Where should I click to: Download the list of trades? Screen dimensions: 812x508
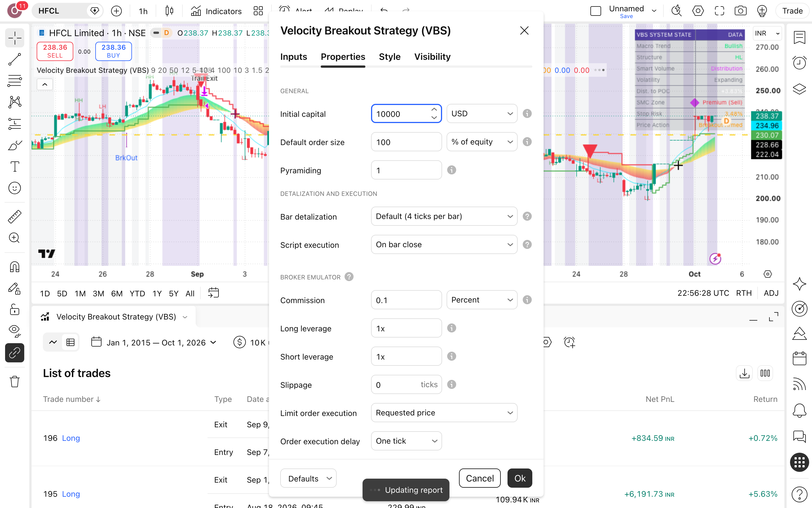point(745,373)
